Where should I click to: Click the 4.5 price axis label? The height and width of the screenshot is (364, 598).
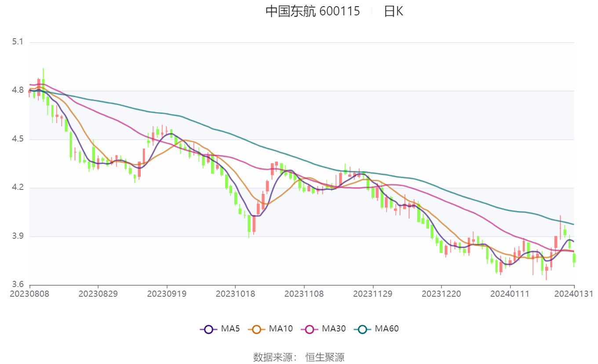click(18, 139)
